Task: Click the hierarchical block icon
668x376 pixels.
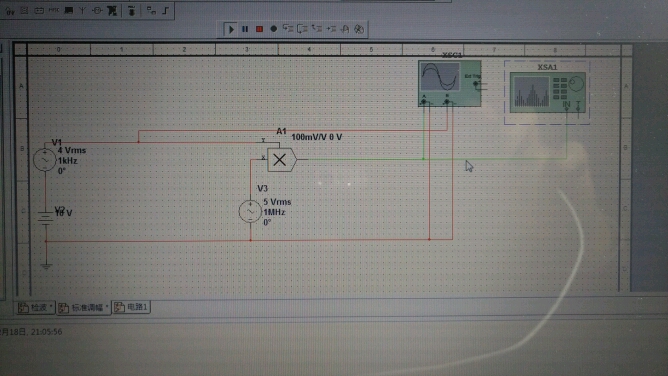Action: [x=151, y=10]
